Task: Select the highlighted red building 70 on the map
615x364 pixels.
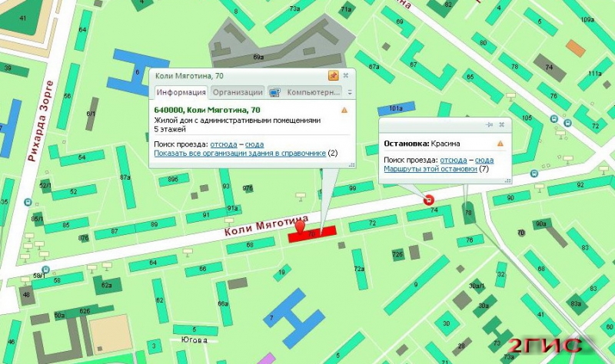Action: (x=313, y=234)
